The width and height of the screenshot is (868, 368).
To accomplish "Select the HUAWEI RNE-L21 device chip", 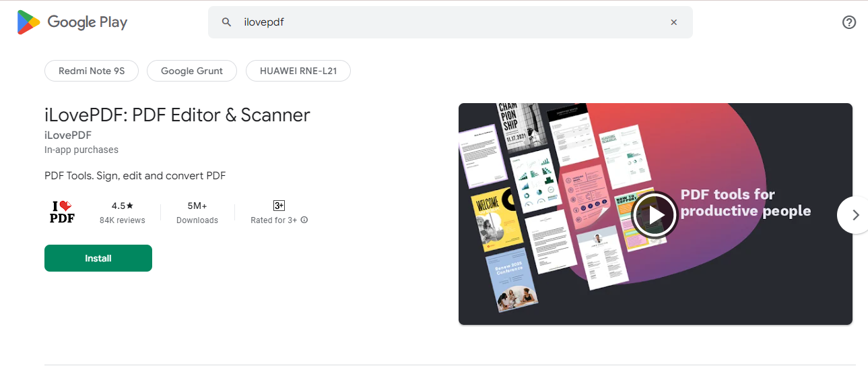I will point(298,71).
